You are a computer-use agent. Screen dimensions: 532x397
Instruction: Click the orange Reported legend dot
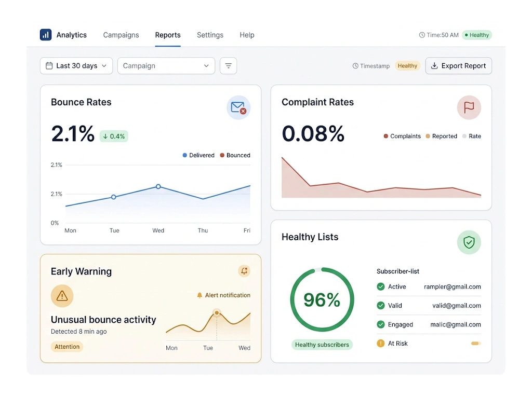point(428,136)
